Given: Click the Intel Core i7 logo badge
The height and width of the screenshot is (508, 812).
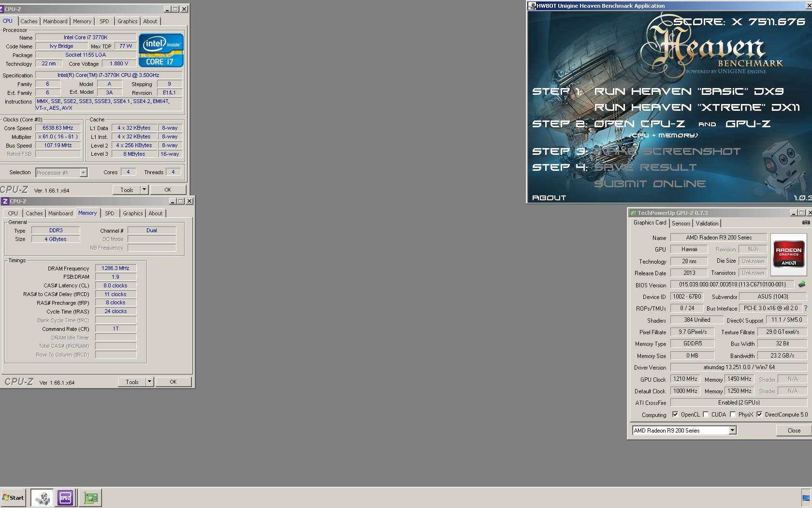Looking at the screenshot, I should pyautogui.click(x=161, y=50).
